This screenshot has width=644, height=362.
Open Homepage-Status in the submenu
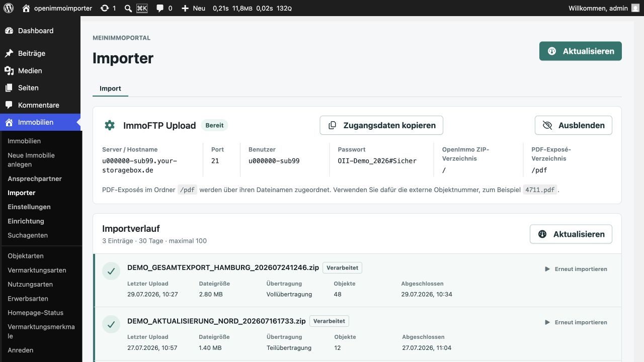click(x=35, y=313)
